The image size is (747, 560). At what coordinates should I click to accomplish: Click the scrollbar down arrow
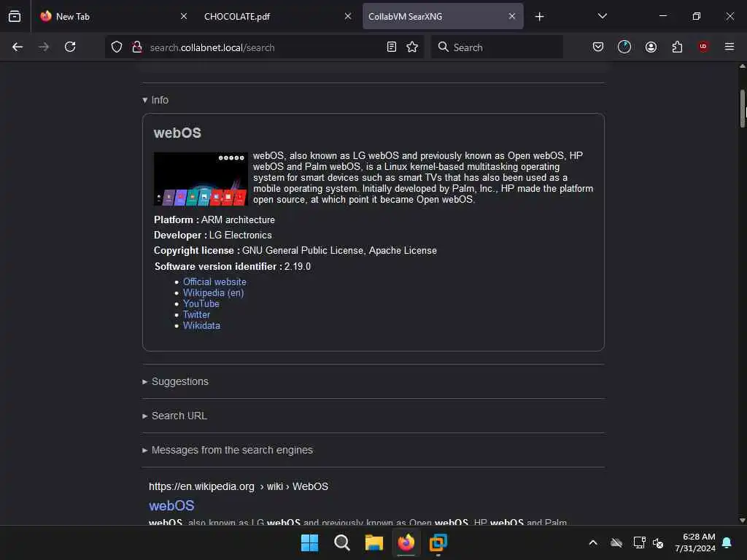point(742,521)
